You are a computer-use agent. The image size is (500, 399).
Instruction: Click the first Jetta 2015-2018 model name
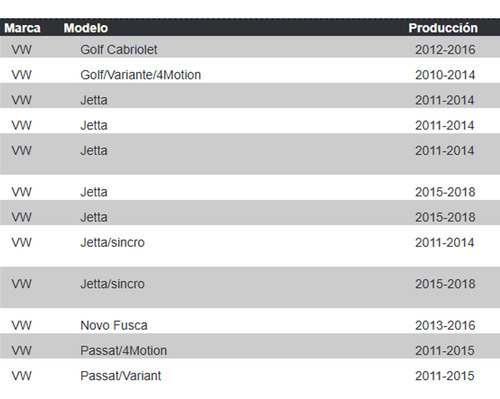point(94,192)
